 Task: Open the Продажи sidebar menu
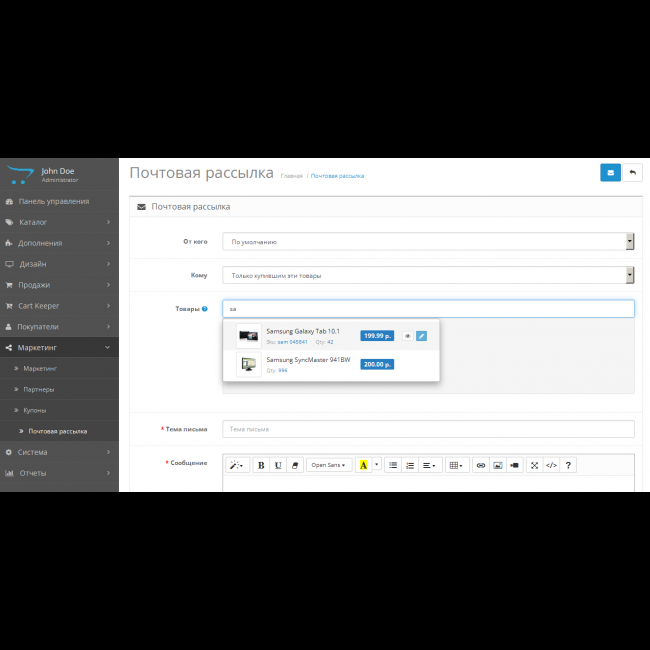click(x=59, y=285)
